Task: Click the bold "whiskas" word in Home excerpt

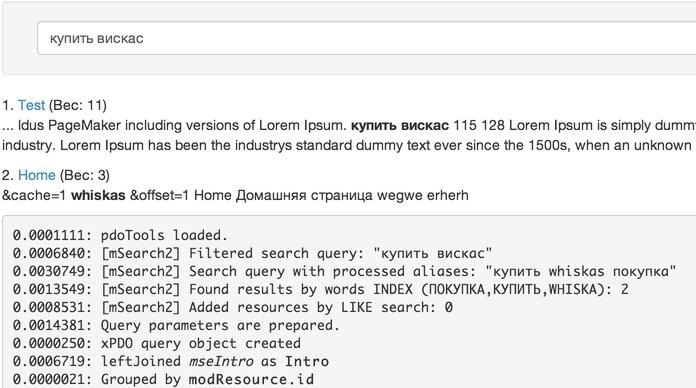Action: point(98,195)
